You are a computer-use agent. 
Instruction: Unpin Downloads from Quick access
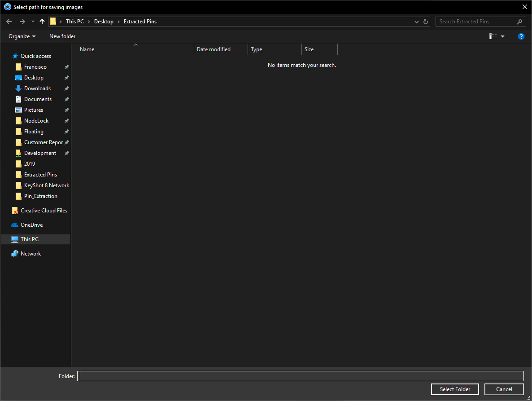click(x=66, y=88)
